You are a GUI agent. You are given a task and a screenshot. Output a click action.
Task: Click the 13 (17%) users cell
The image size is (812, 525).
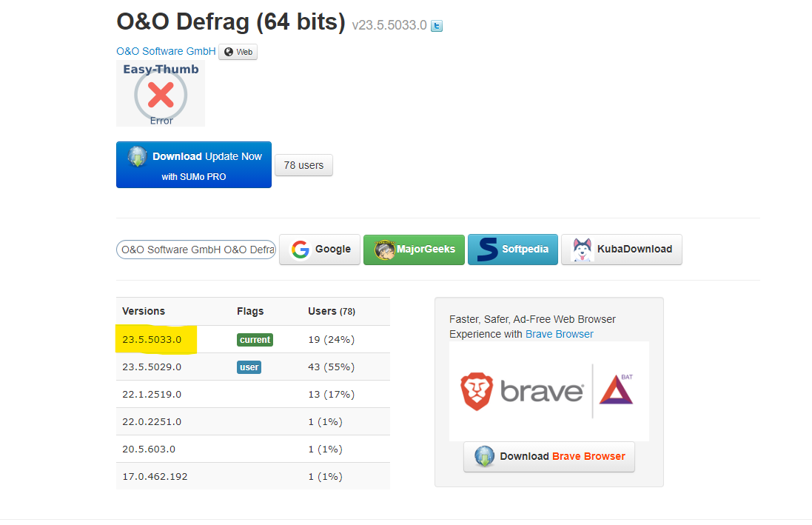(332, 395)
